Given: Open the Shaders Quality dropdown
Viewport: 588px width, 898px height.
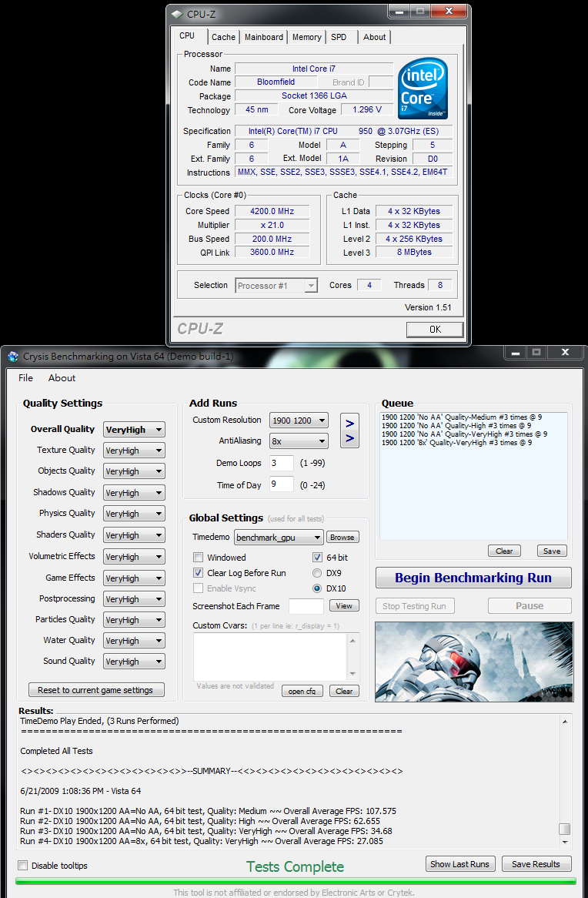Looking at the screenshot, I should point(134,535).
